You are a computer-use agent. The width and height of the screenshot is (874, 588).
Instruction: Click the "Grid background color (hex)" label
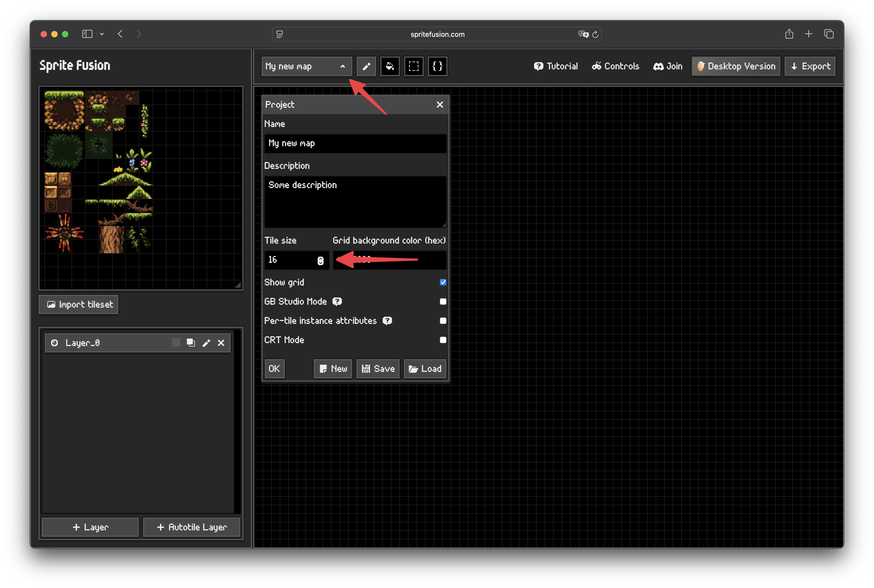click(x=389, y=240)
